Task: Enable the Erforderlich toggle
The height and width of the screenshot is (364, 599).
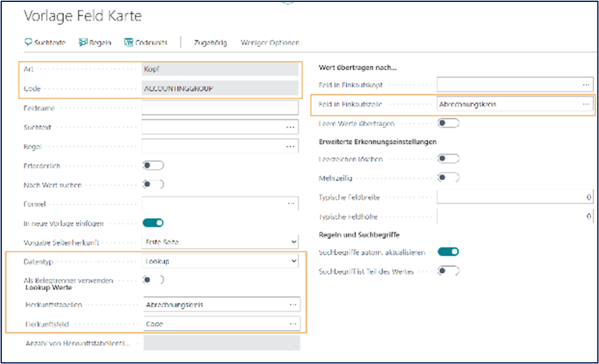Action: point(153,166)
